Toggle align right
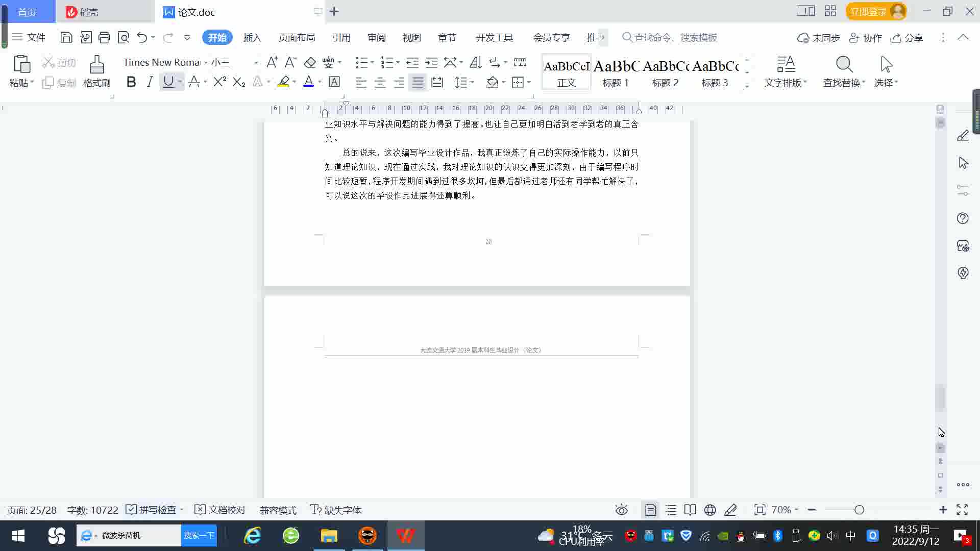The width and height of the screenshot is (980, 551). click(399, 82)
